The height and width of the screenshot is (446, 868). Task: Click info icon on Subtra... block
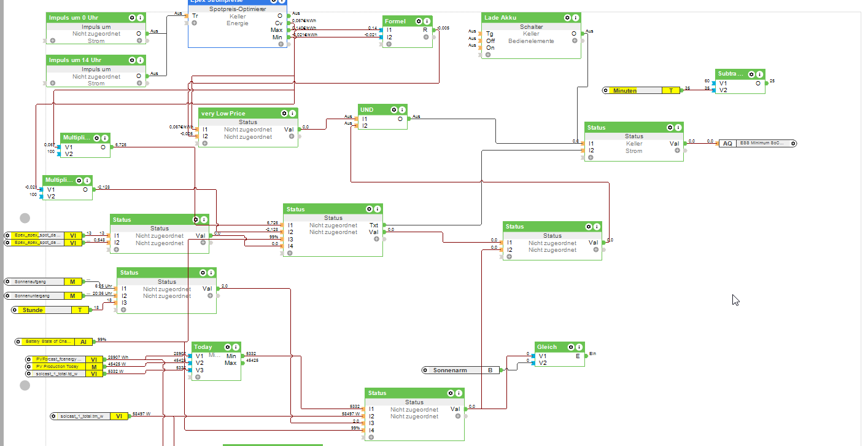coord(759,74)
